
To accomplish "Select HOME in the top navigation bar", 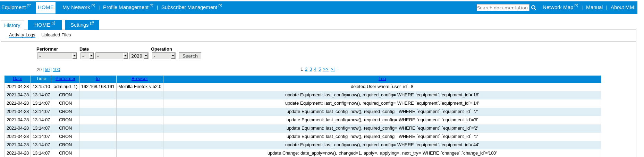I will [x=46, y=7].
